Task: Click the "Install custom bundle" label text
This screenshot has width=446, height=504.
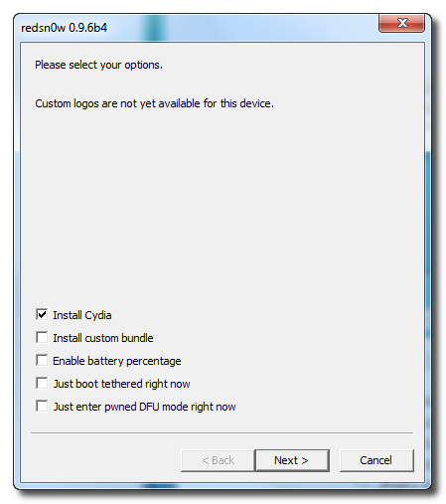Action: pos(103,338)
